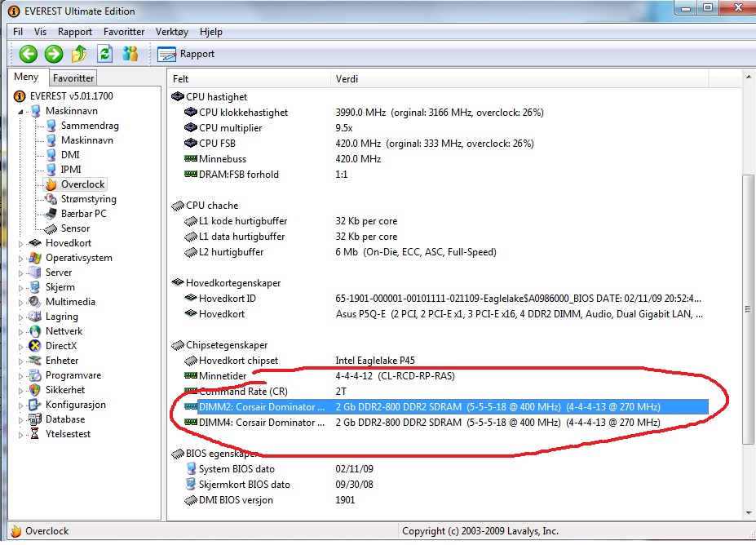Click the Sikkerhet shield icon

(x=35, y=390)
